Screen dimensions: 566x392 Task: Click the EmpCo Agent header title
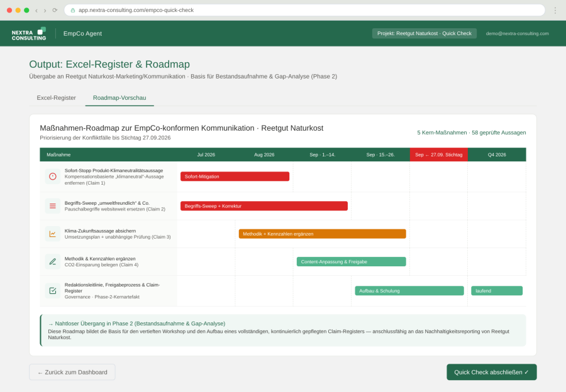(82, 33)
